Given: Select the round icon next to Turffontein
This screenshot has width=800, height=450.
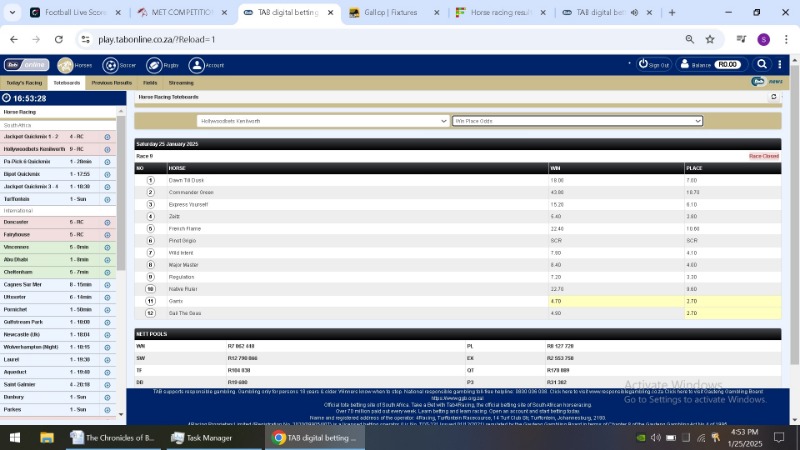Looking at the screenshot, I should coord(107,198).
